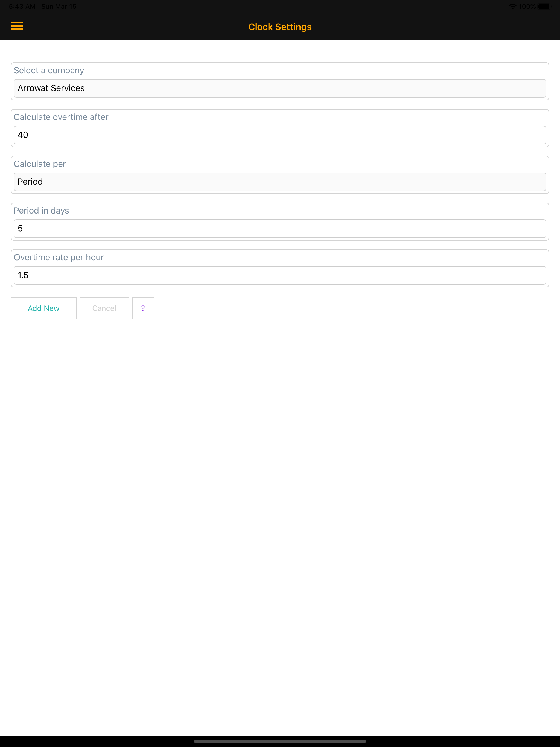560x747 pixels.
Task: Click the Wi-Fi status icon
Action: pos(512,6)
